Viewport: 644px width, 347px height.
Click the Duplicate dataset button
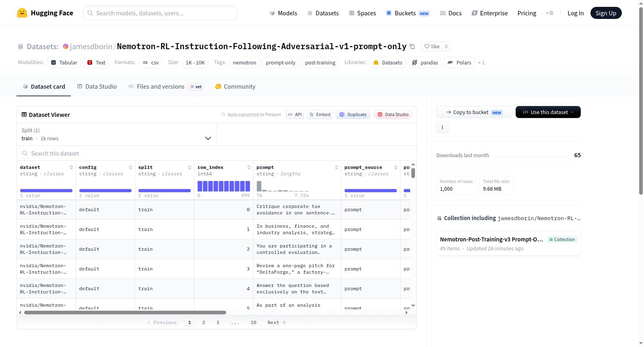[353, 114]
